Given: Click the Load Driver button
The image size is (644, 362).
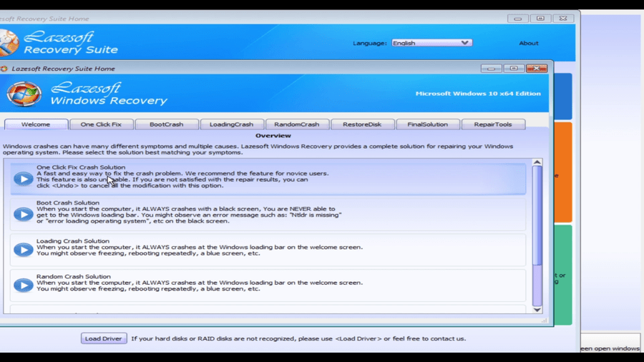Looking at the screenshot, I should [x=104, y=338].
